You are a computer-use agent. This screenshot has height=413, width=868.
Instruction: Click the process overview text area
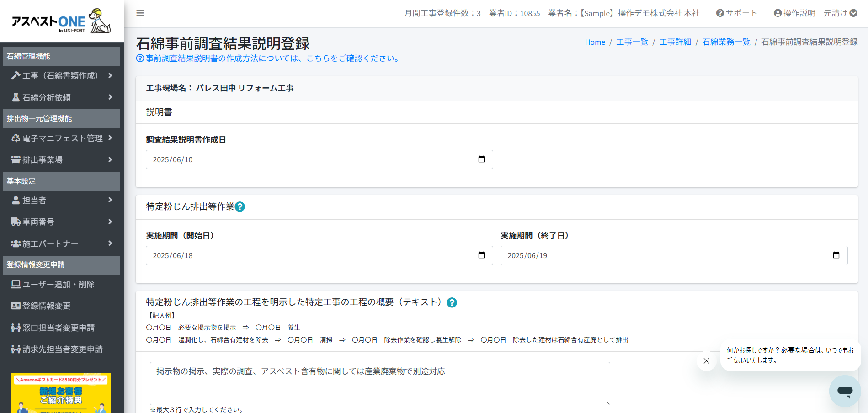379,383
